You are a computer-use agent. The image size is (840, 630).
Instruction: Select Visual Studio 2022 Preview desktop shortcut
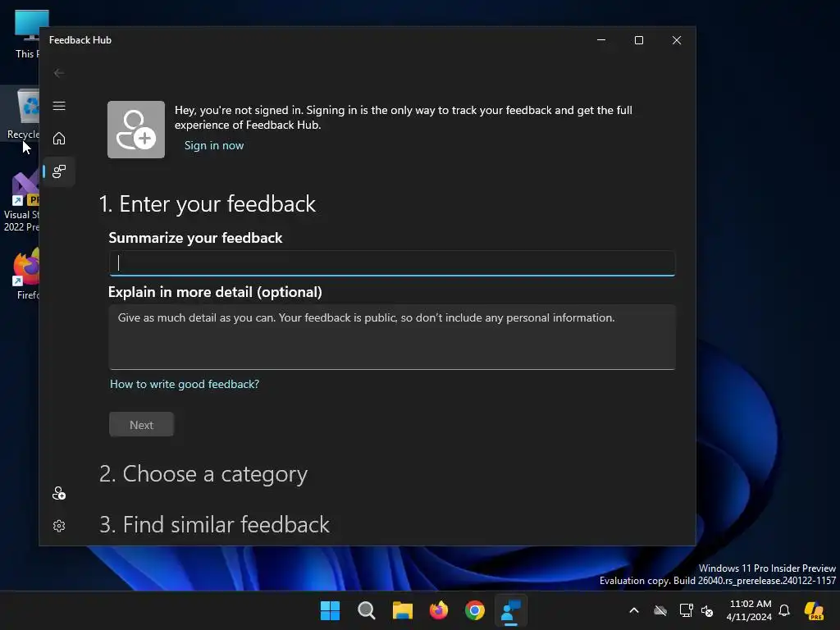21,202
